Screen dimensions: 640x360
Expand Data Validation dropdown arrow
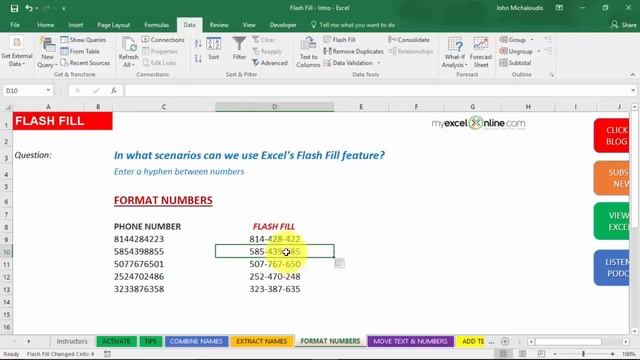tap(379, 63)
